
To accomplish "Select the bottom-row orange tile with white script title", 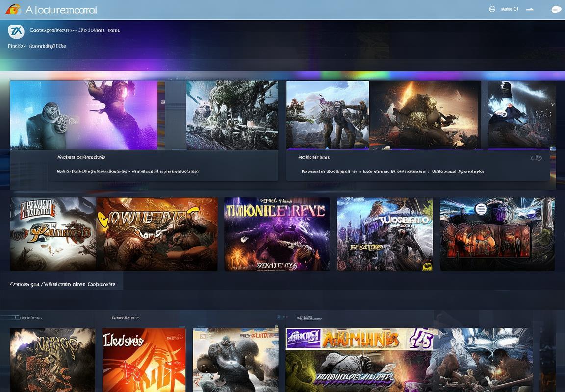I will [144, 360].
